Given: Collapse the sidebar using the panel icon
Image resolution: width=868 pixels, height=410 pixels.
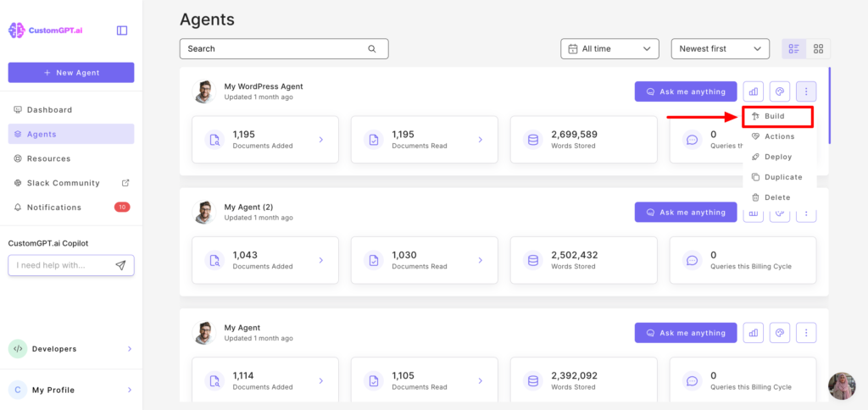Looking at the screenshot, I should 122,30.
